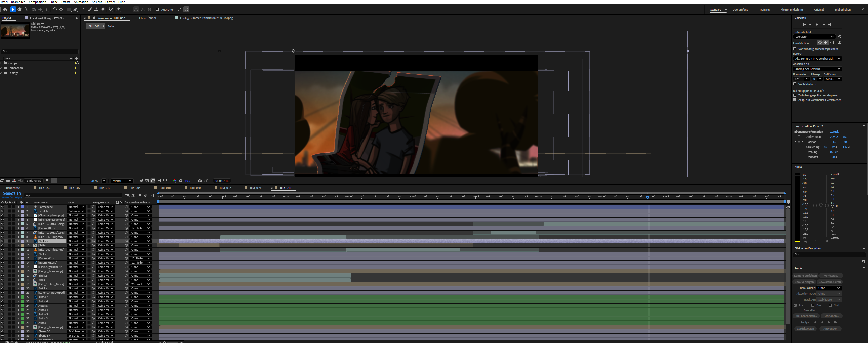Select the Eraser tool
This screenshot has height=343, width=868.
103,9
